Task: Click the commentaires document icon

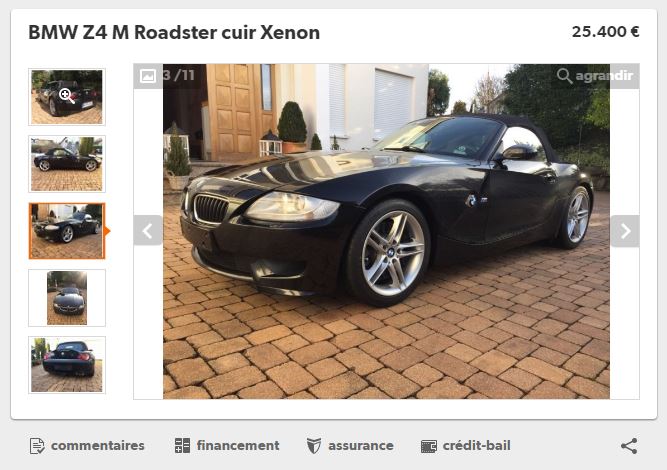Action: tap(37, 446)
